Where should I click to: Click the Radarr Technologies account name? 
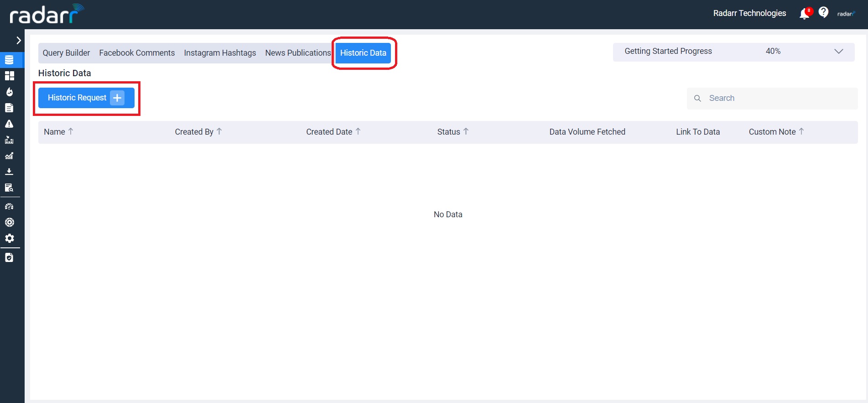pos(749,13)
